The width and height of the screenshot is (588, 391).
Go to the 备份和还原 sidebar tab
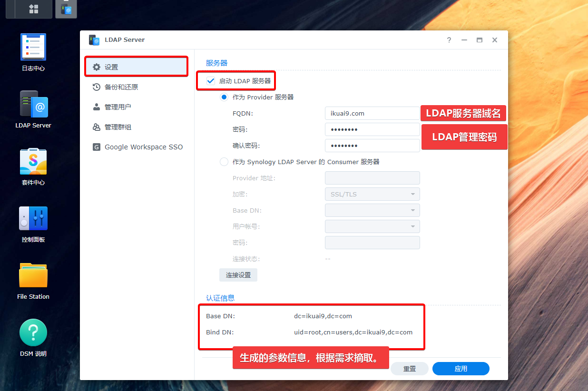137,87
